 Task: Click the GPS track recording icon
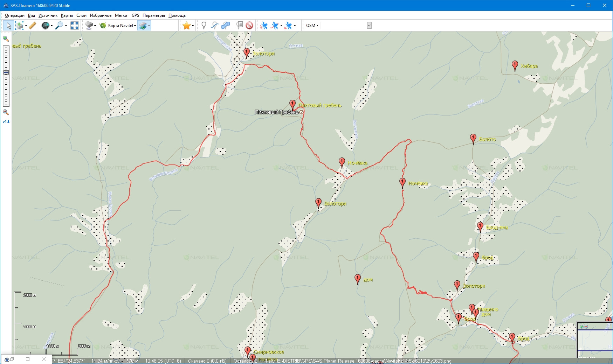[275, 26]
